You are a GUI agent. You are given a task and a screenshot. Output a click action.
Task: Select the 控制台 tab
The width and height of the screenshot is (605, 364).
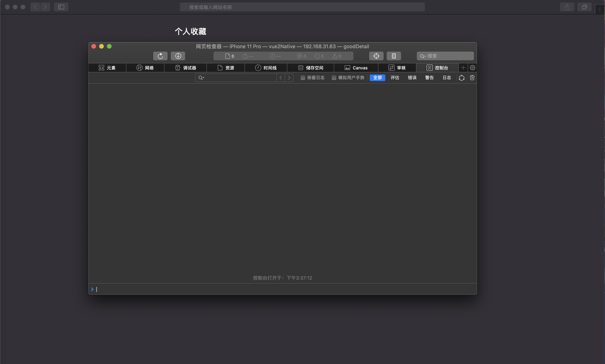pyautogui.click(x=437, y=68)
